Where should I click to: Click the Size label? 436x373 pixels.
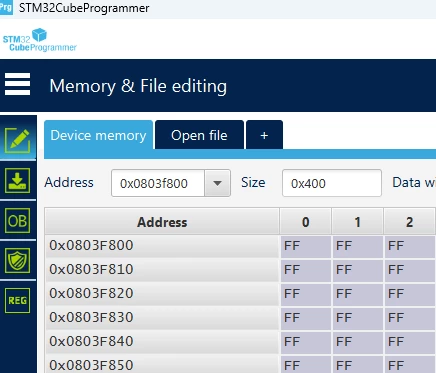point(253,182)
